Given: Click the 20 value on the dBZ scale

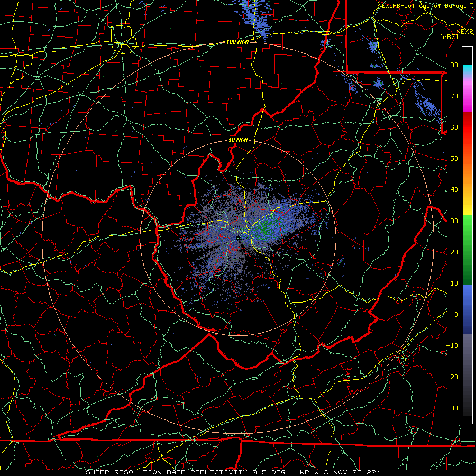Looking at the screenshot, I should point(454,252).
